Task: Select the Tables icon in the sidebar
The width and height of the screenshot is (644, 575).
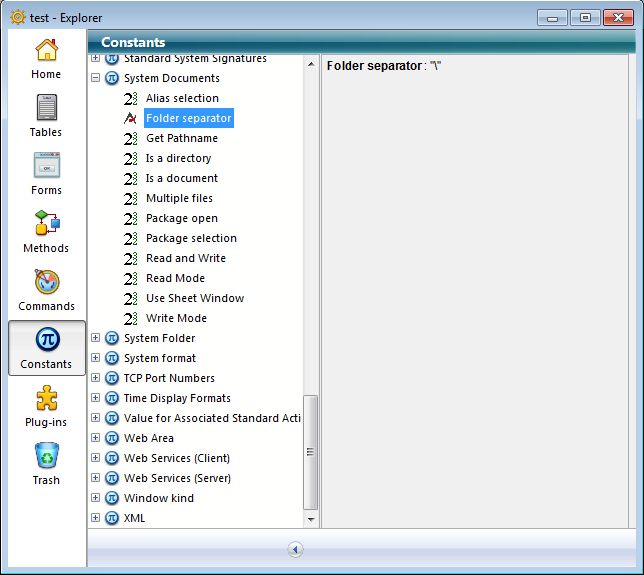Action: click(x=46, y=115)
